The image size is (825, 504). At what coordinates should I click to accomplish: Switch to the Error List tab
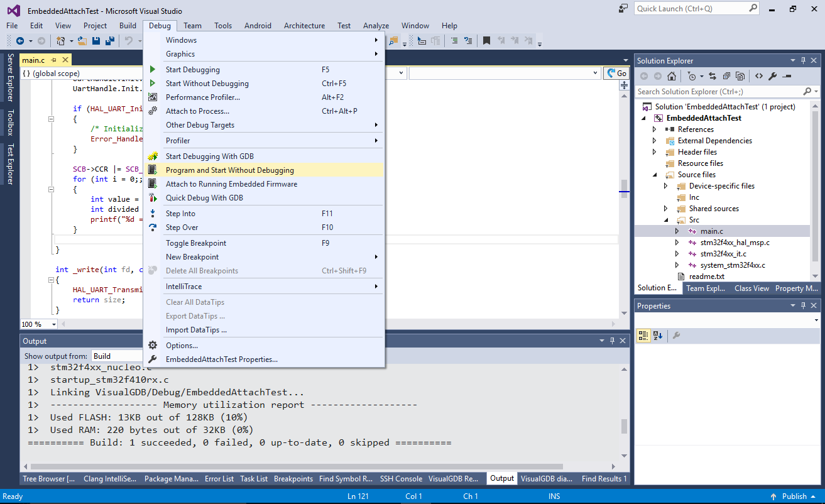tap(219, 479)
